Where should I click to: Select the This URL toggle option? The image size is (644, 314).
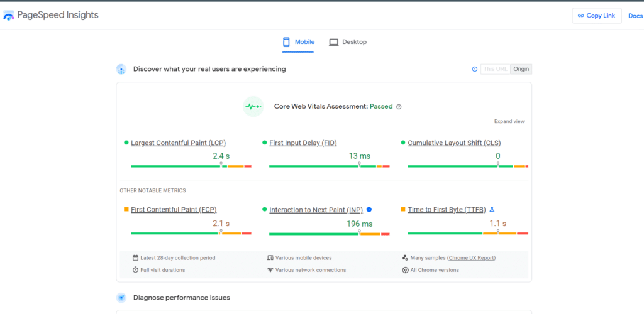pos(496,69)
